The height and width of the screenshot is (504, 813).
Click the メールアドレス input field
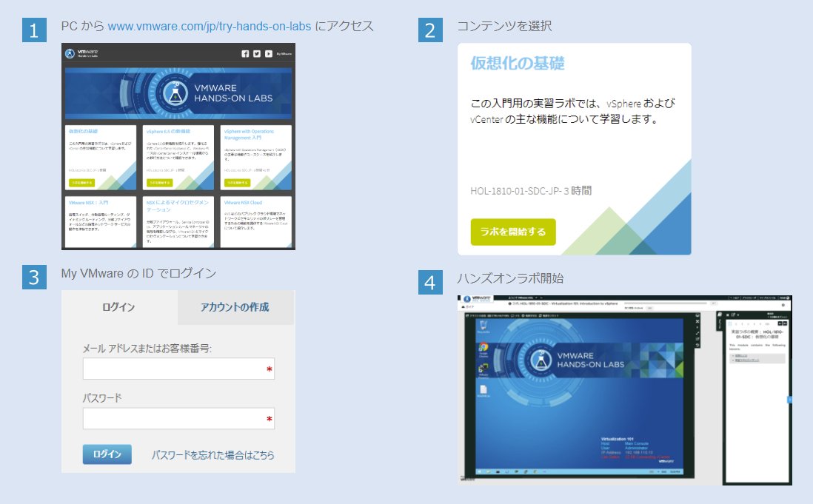[178, 368]
